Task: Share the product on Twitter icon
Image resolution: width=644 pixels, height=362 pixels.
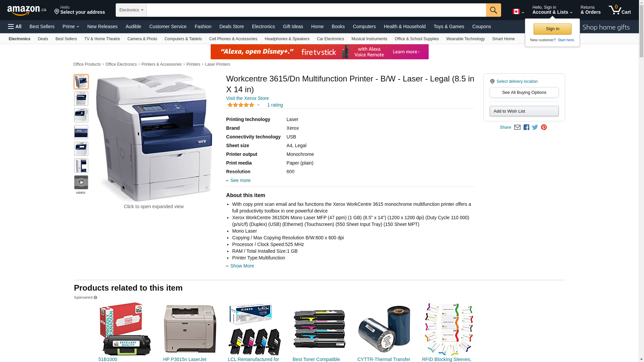Action: click(x=535, y=127)
